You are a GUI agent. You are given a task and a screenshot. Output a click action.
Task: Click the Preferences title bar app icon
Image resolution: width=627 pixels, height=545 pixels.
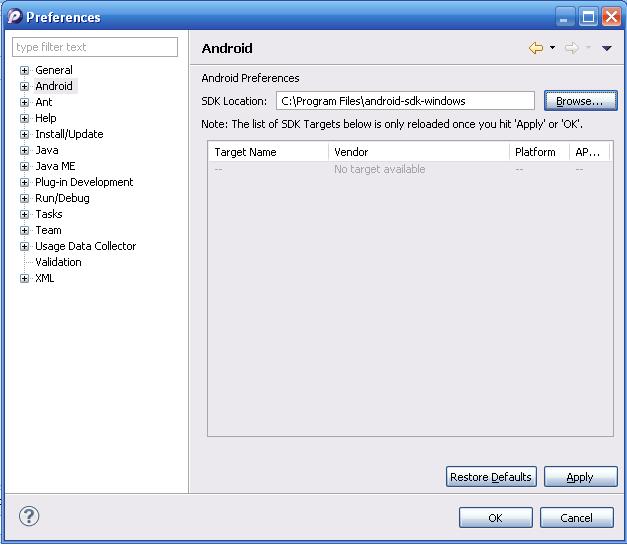[15, 16]
